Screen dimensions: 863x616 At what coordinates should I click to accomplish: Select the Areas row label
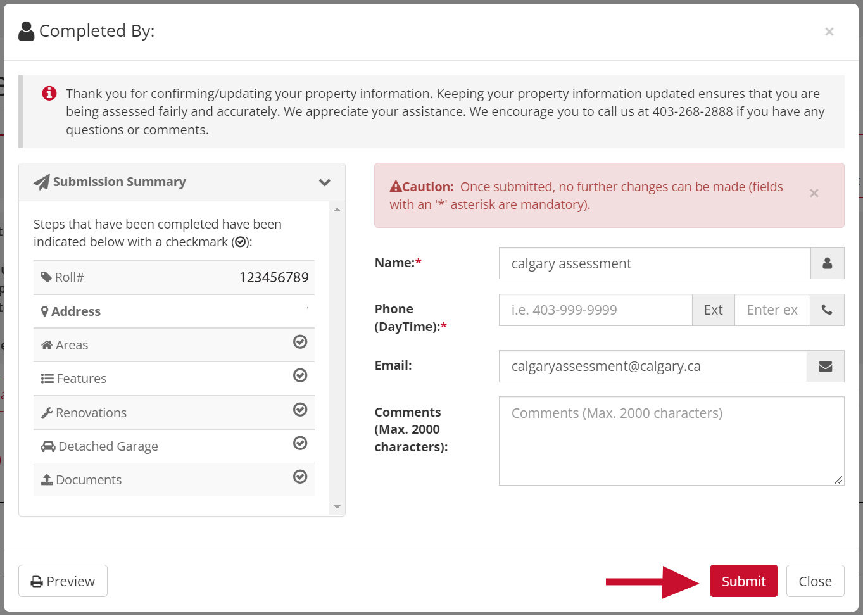[72, 345]
